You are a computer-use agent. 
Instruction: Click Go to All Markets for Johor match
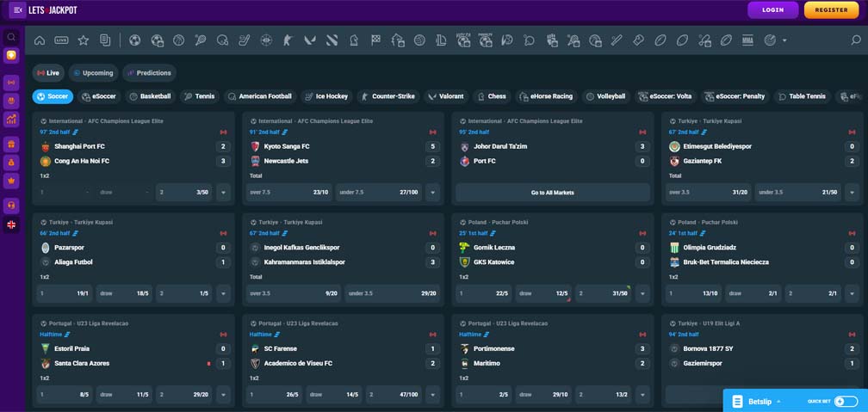[553, 193]
